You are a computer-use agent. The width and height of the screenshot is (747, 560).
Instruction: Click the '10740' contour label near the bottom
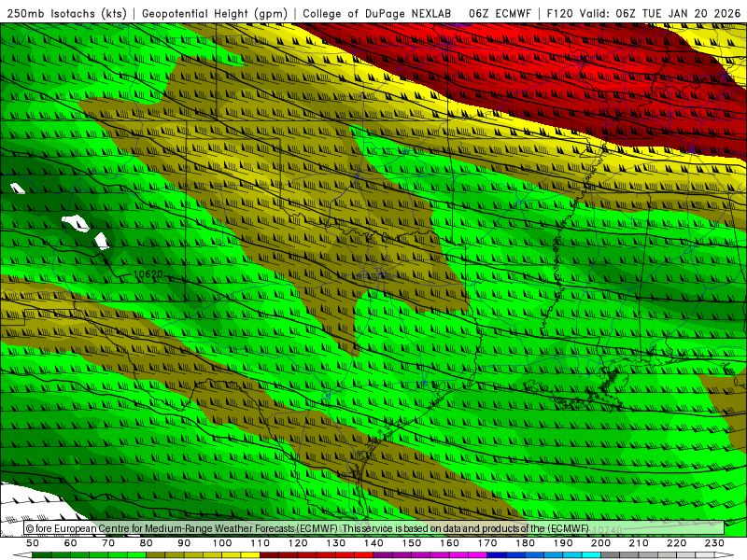(608, 529)
